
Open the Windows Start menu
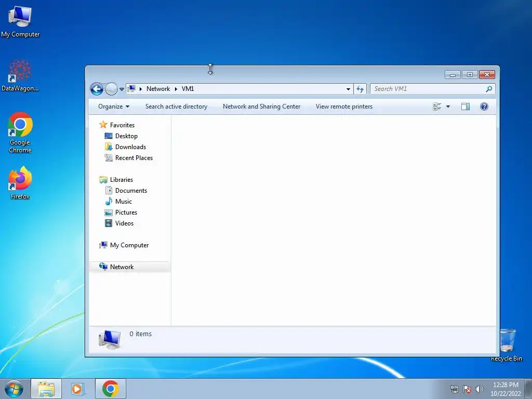[x=14, y=389]
